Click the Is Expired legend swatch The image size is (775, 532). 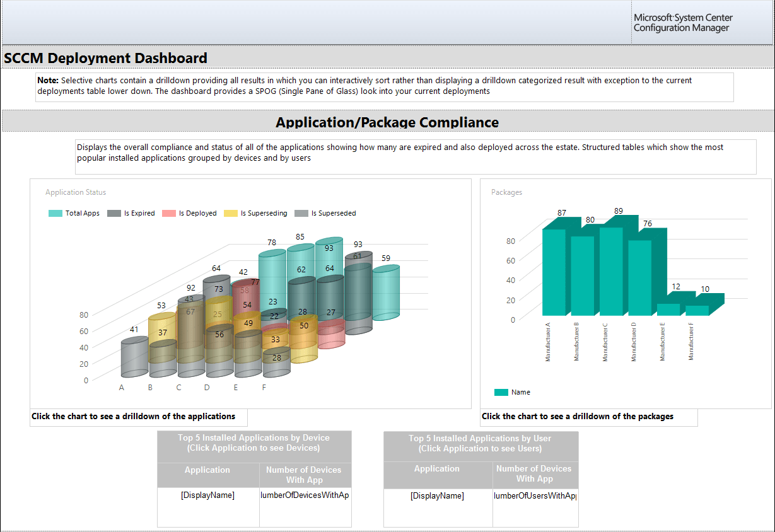[114, 214]
